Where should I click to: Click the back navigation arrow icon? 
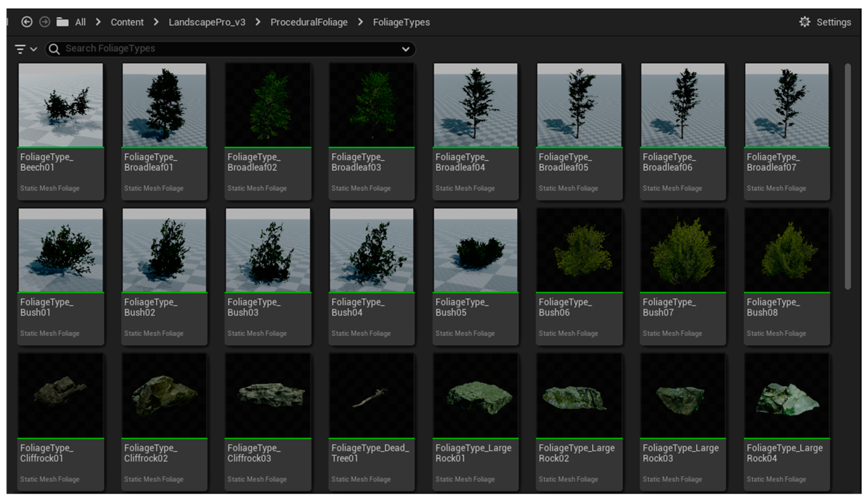[x=27, y=22]
